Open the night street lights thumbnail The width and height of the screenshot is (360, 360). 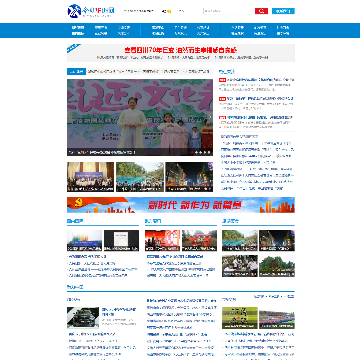(189, 177)
